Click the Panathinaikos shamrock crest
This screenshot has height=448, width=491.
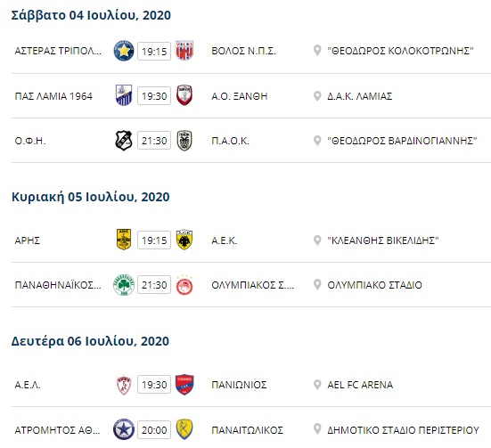tap(124, 285)
